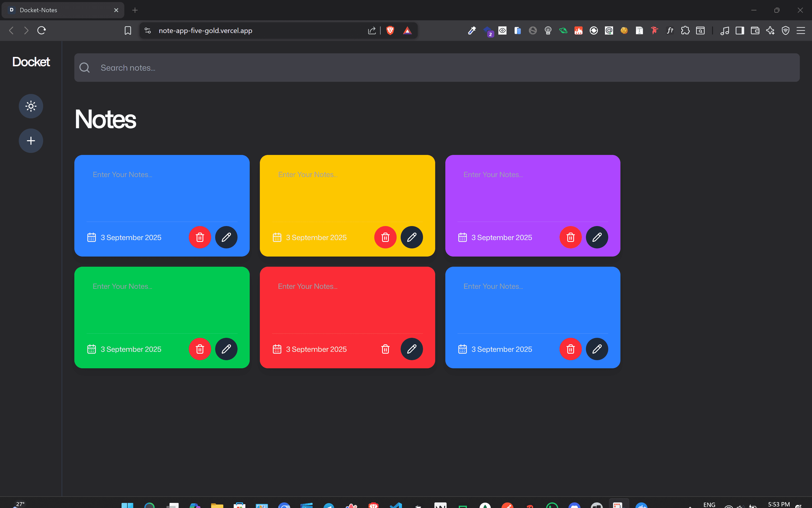This screenshot has width=812, height=508.
Task: Click the calendar icon on green note
Action: pos(92,349)
